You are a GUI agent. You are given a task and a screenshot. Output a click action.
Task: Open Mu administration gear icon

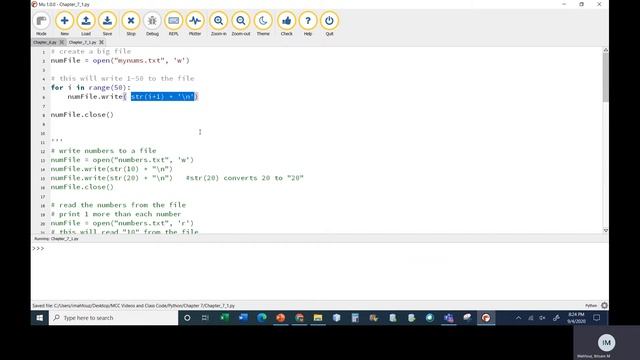click(604, 305)
